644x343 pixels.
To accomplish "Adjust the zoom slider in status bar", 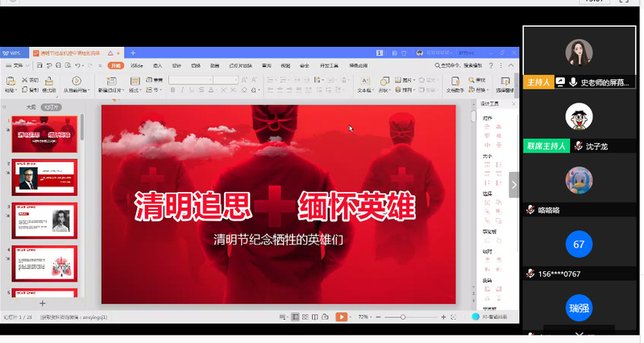I will point(403,317).
